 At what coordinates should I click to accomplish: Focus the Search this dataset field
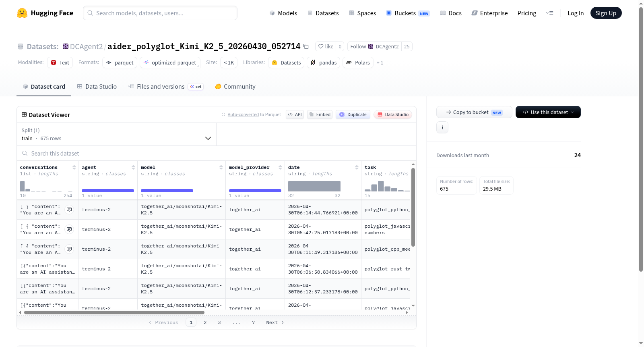pos(217,153)
